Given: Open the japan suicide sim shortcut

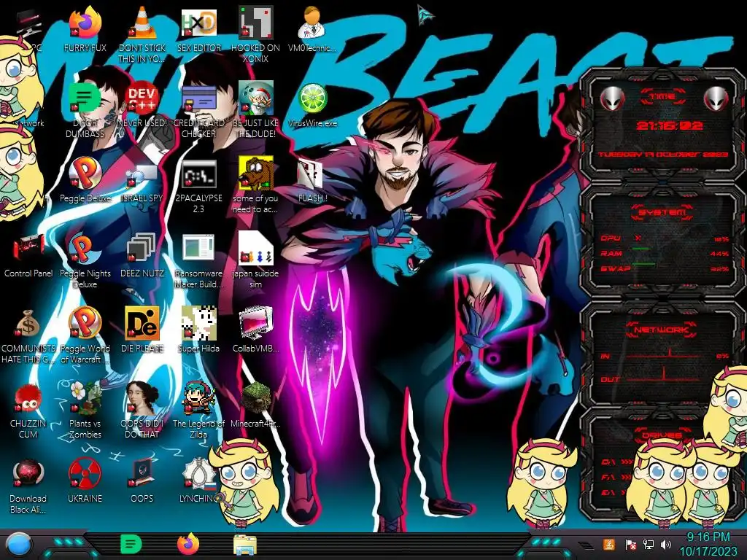Looking at the screenshot, I should 256,248.
